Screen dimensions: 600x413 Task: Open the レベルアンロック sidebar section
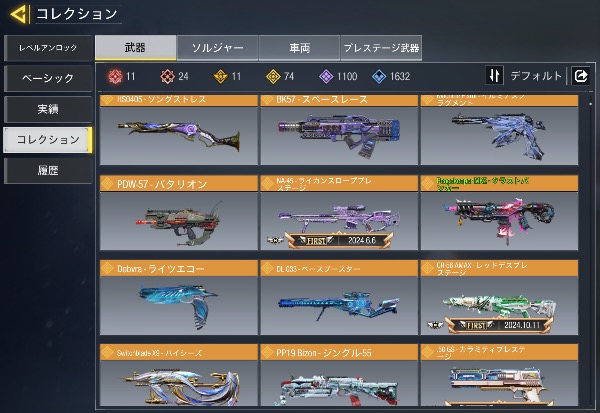point(48,48)
